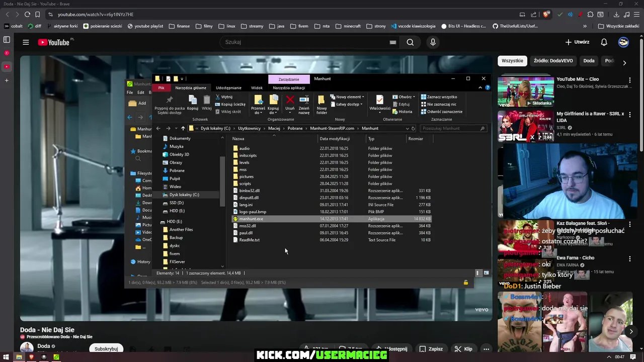Viewport: 644px width, 362px height.
Task: Expand the Łatwy dostęp dropdown
Action: coord(347,104)
